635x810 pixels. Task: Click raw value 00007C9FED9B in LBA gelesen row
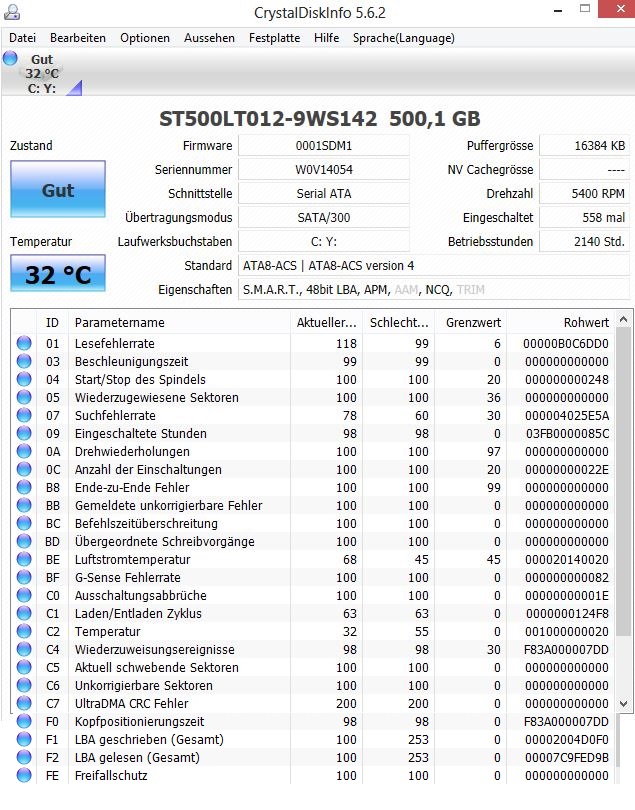(567, 757)
